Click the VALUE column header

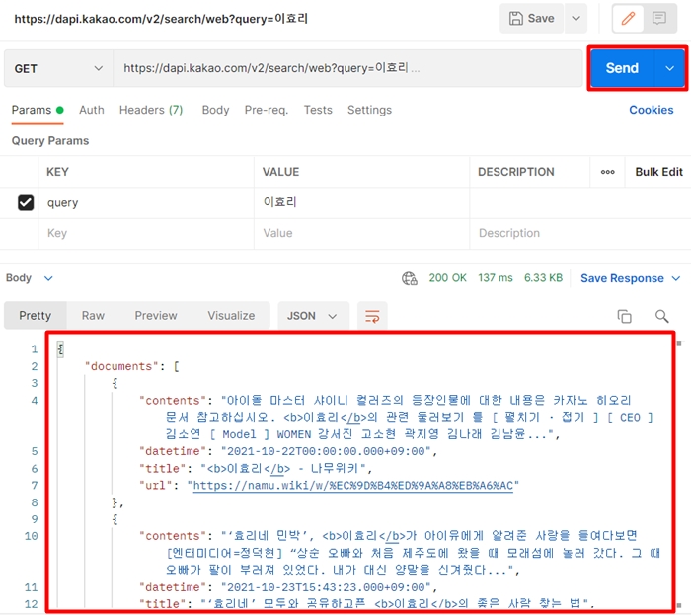click(280, 172)
